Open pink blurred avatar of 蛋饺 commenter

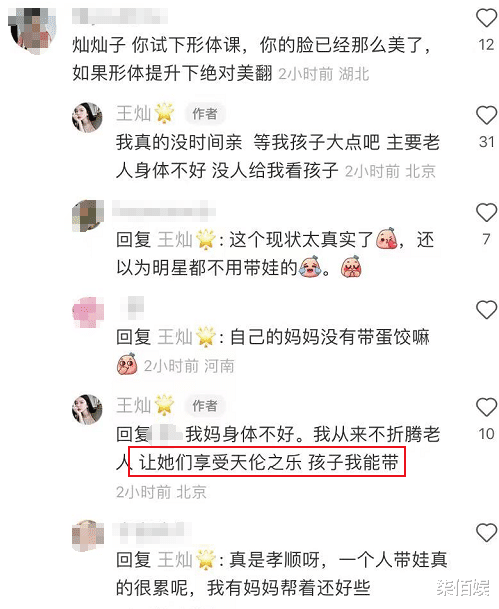coord(88,313)
